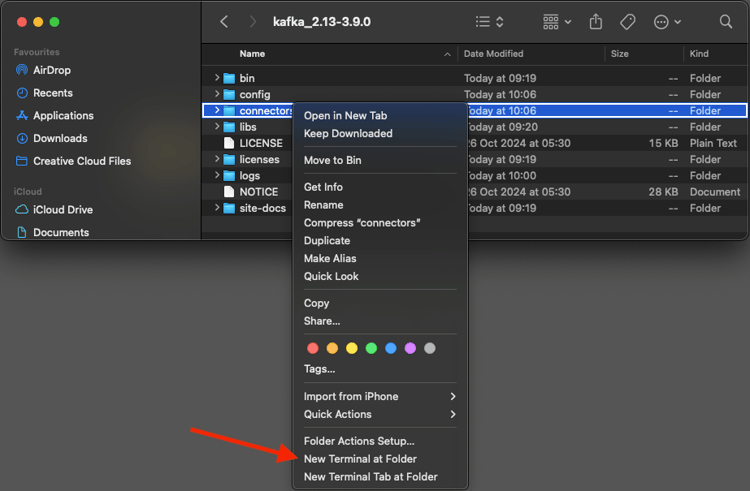Click the NOTICE size cell 28 KB
This screenshot has width=750, height=491.
click(663, 192)
